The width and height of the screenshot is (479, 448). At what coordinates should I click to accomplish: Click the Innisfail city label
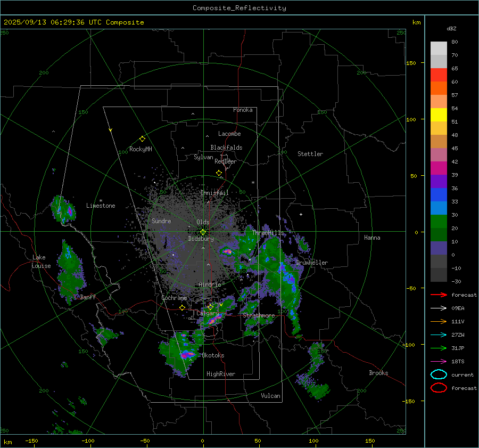pyautogui.click(x=214, y=193)
